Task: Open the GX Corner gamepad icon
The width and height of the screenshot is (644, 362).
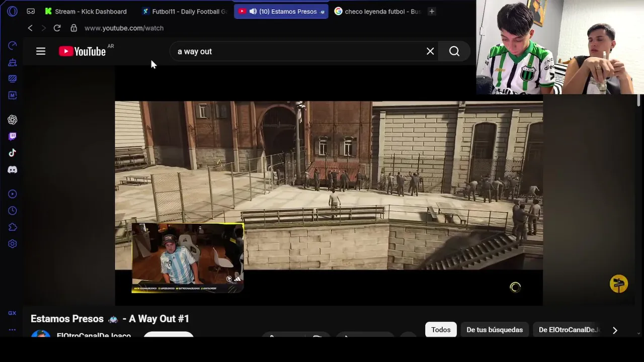Action: tap(31, 11)
